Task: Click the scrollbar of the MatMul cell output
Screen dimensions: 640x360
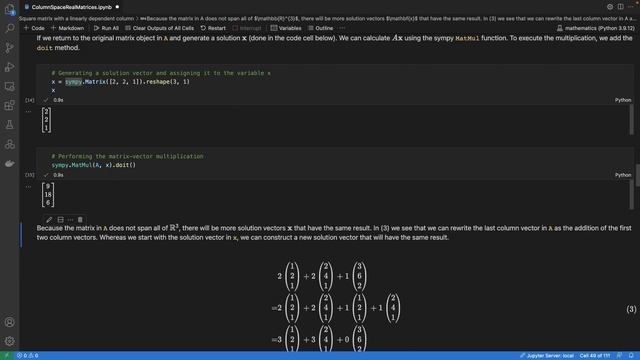Action: click(631, 195)
